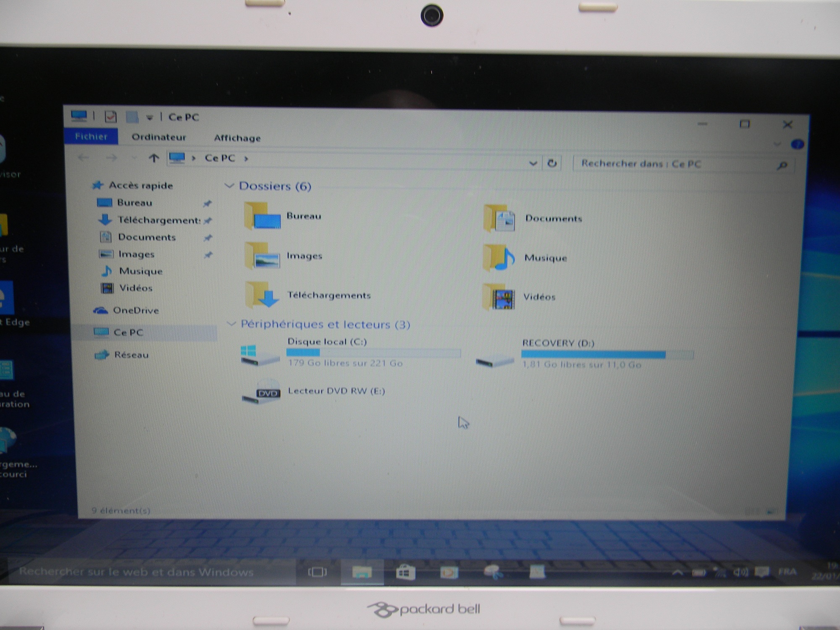Click the FRA language indicator
840x630 pixels.
787,572
